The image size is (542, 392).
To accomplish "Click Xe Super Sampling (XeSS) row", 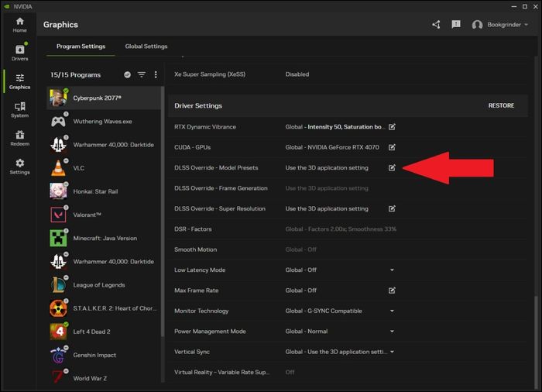I will (x=348, y=74).
